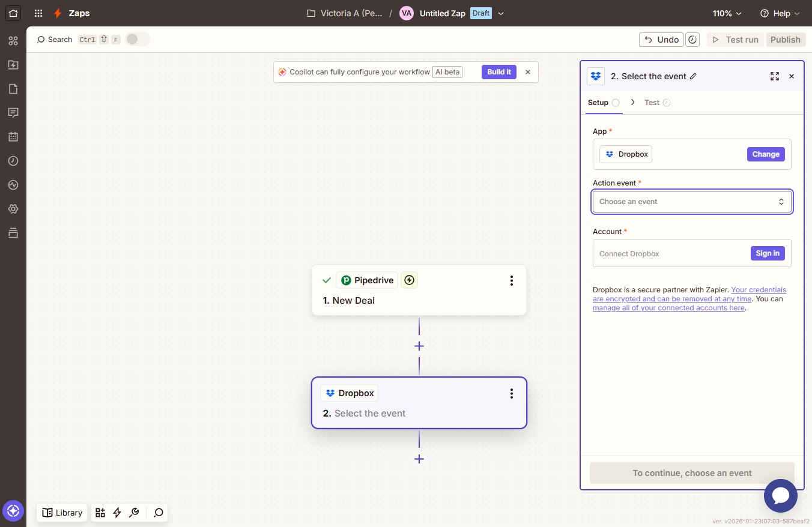The width and height of the screenshot is (812, 527).
Task: Click the Dropbox logo in panel header
Action: click(596, 76)
